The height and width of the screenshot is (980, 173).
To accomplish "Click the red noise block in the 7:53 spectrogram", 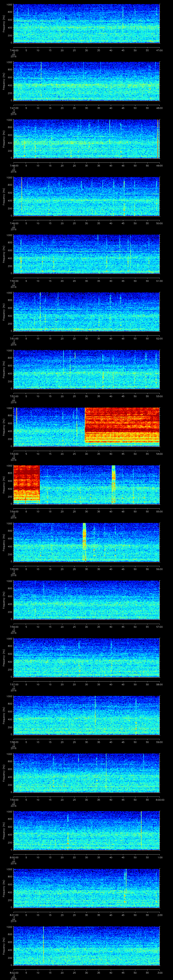I will coord(122,425).
